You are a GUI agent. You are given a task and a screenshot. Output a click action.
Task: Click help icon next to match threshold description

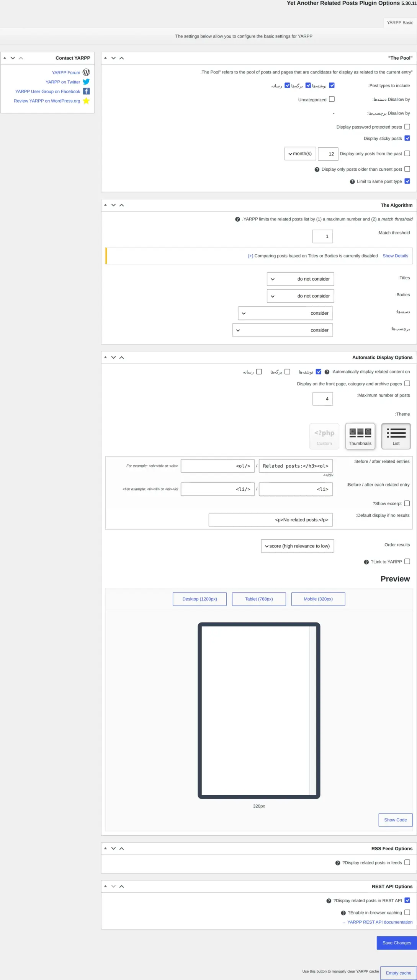coord(237,219)
